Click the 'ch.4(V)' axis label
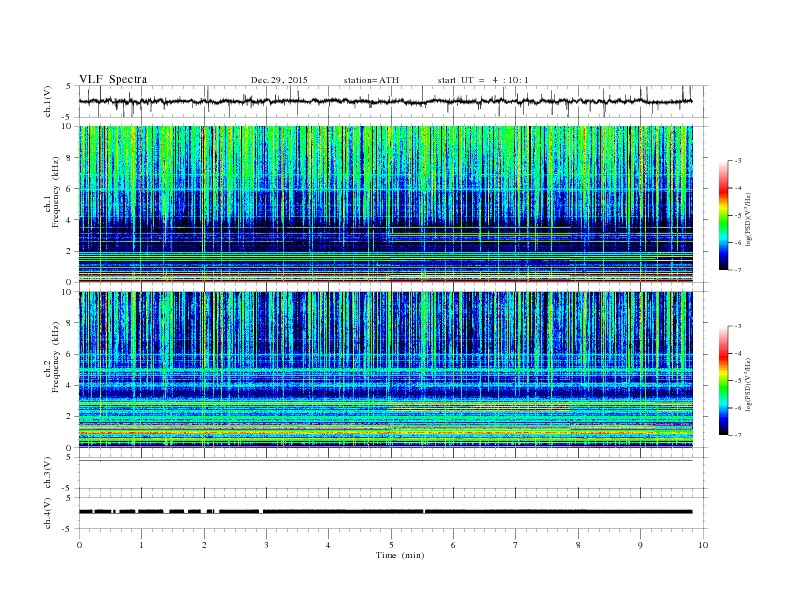792x612 pixels. [47, 513]
